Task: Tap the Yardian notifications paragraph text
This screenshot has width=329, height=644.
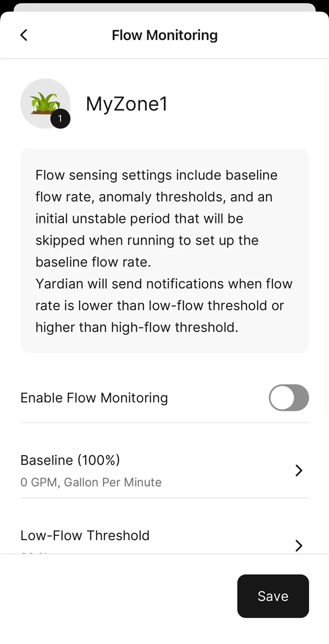Action: (163, 306)
